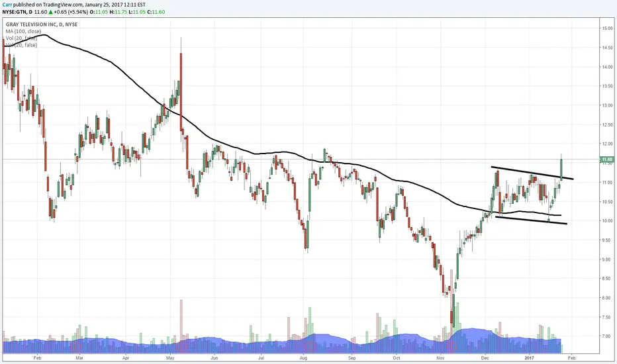Click the green 11.60 current price tag
617x364 pixels.
pyautogui.click(x=607, y=159)
